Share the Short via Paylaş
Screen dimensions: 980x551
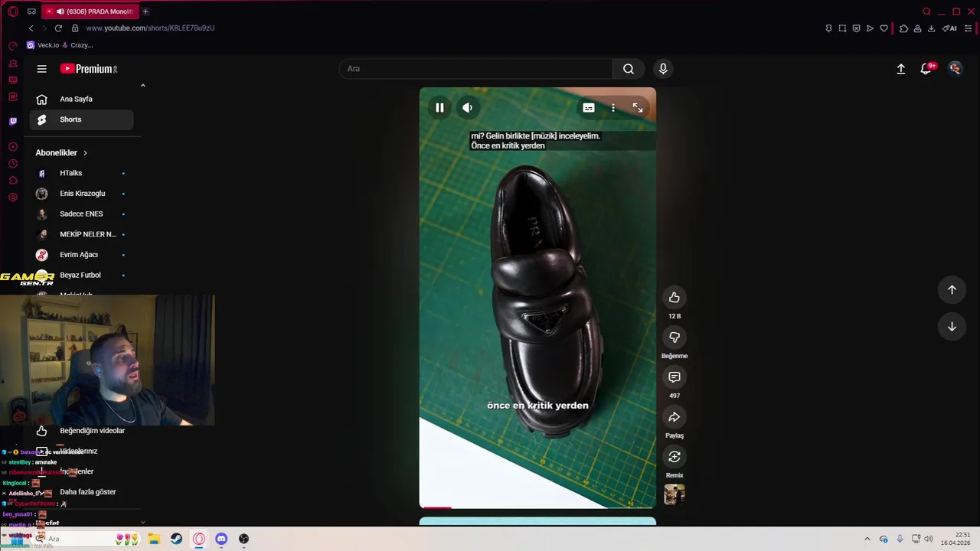tap(675, 417)
